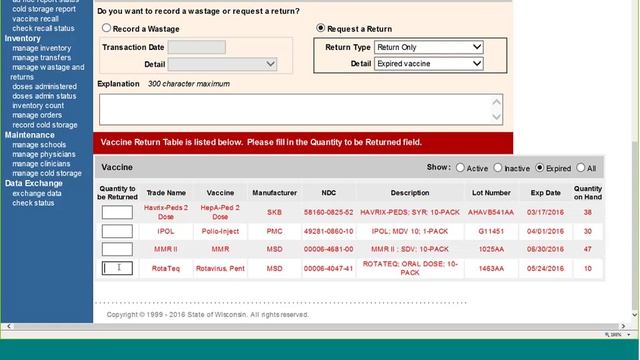Open the disabled wastage Detail dropdown
640x360 pixels.
point(222,64)
